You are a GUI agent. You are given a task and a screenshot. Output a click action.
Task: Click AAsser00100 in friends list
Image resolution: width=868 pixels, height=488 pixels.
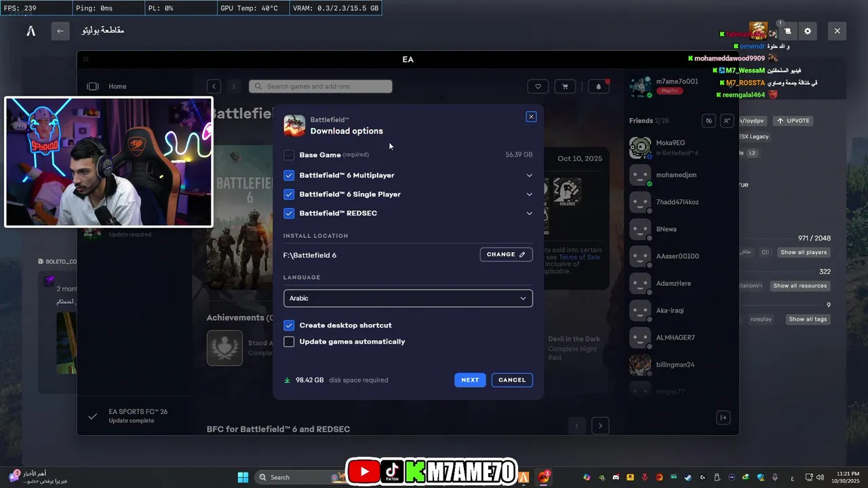(677, 256)
